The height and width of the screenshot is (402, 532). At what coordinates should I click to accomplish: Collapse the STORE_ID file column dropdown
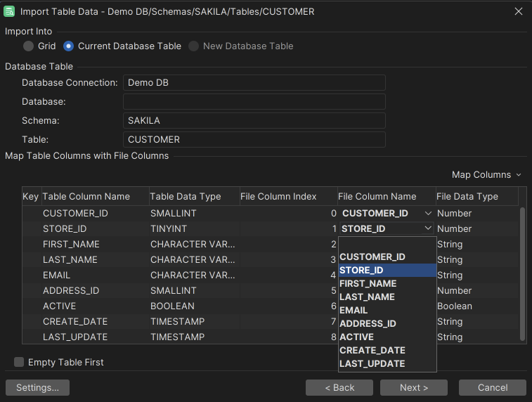click(x=428, y=228)
